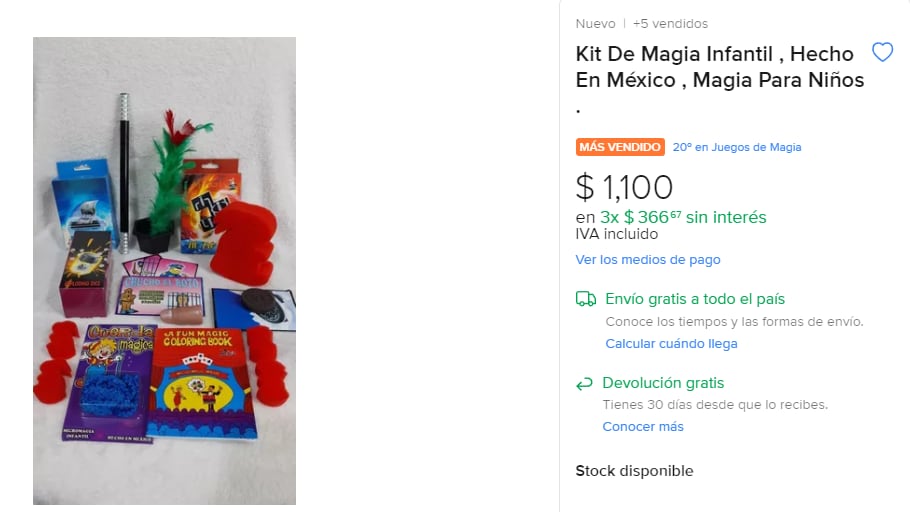This screenshot has width=910, height=512.
Task: Open Ver los medios de pago
Action: (x=648, y=260)
